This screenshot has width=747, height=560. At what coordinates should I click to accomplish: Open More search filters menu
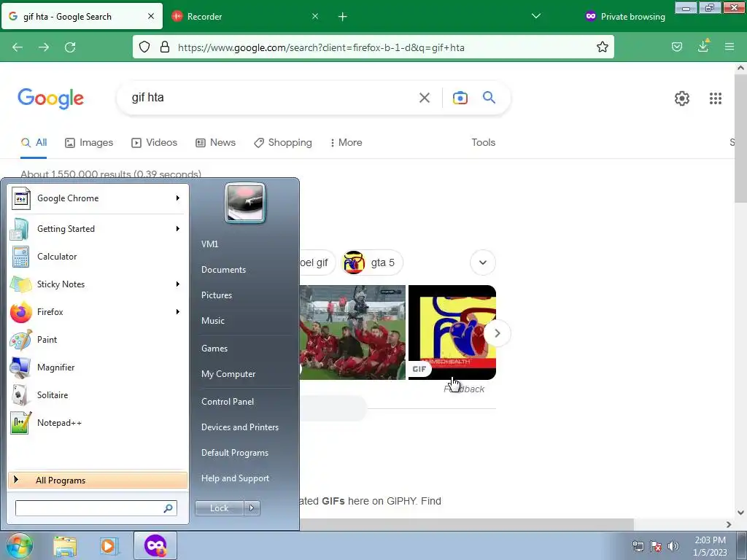[x=347, y=142]
